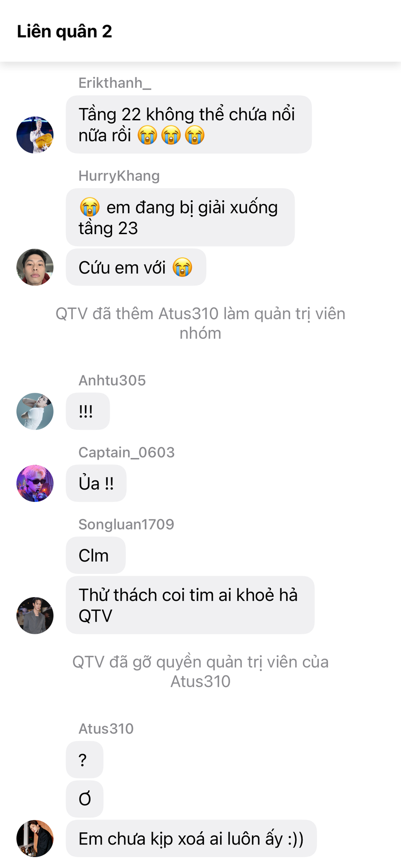Select the 'Tầng 22 không thể chứa nổi' message
This screenshot has height=868, width=401.
coord(189,124)
